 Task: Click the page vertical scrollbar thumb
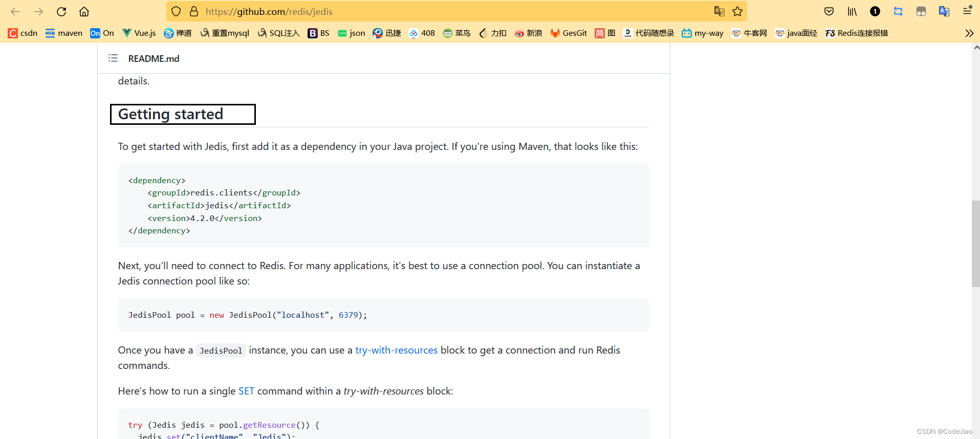pos(976,244)
